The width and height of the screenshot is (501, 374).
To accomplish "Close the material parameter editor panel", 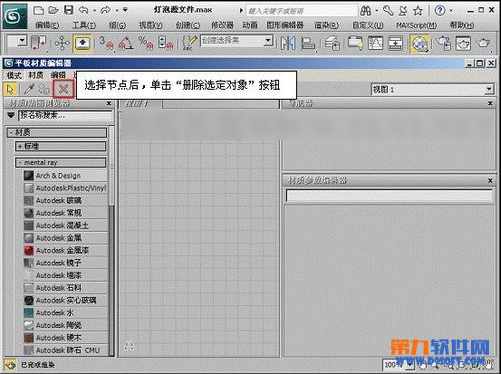I will point(490,180).
